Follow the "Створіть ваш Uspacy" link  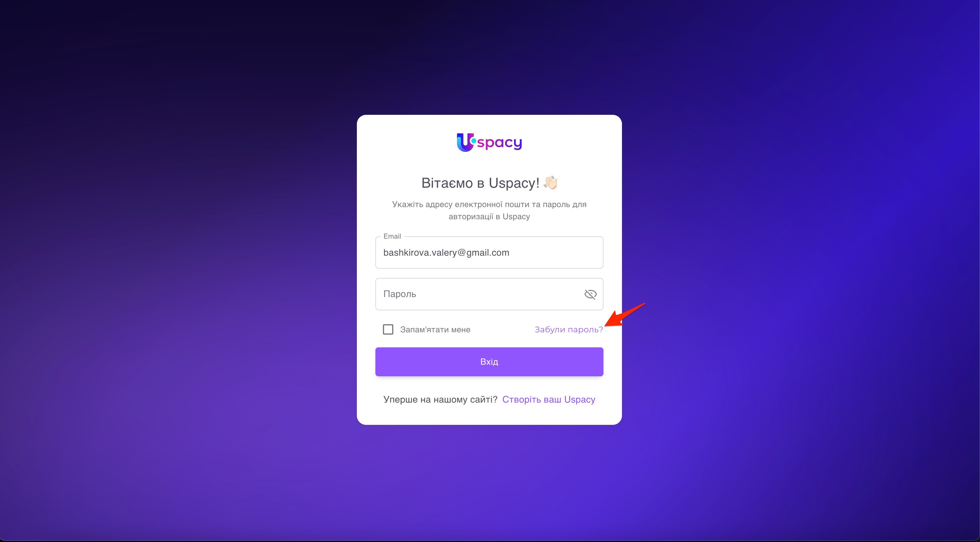point(548,399)
